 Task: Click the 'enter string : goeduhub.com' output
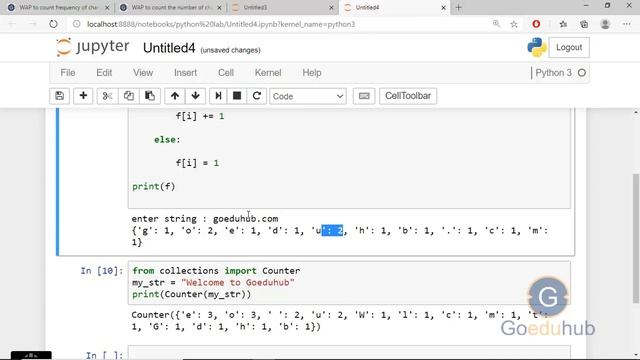204,219
